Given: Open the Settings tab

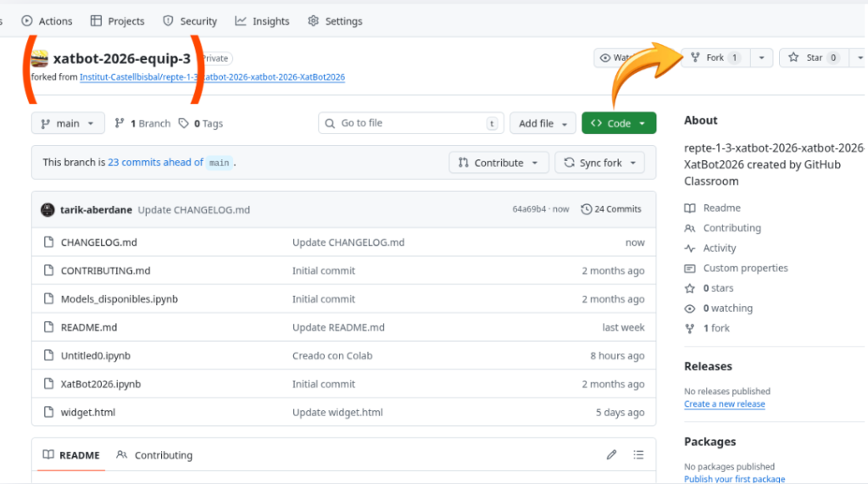Looking at the screenshot, I should point(337,21).
